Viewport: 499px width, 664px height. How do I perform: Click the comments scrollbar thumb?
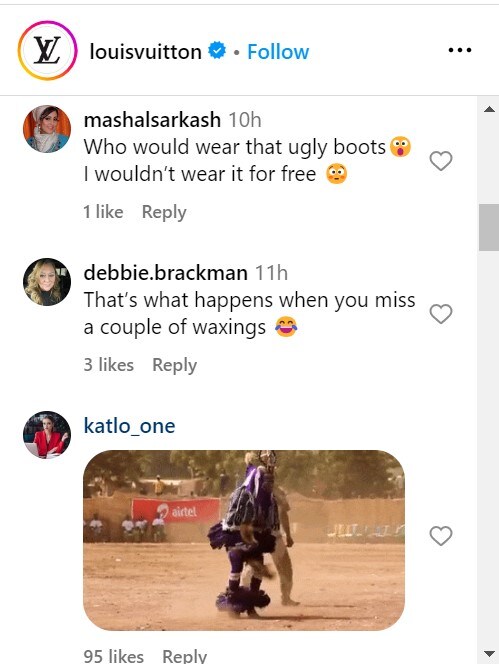489,227
